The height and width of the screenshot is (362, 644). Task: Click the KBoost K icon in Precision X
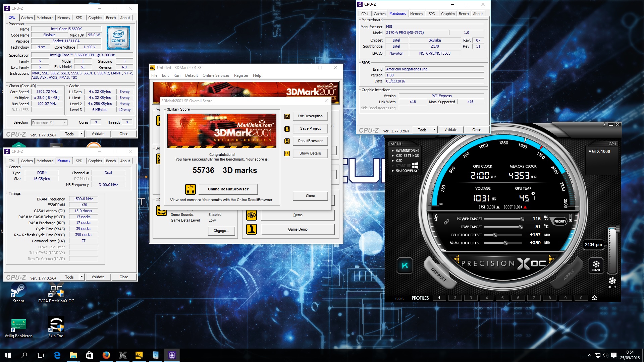[405, 265]
